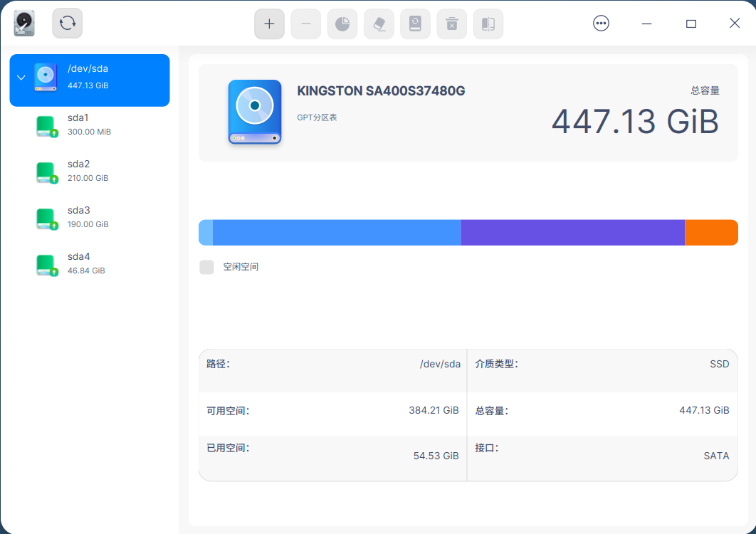
Task: Click the orange segment of the capacity bar
Action: (x=710, y=232)
